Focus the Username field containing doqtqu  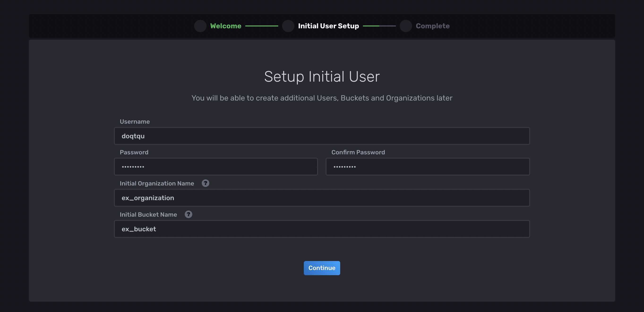(x=322, y=136)
